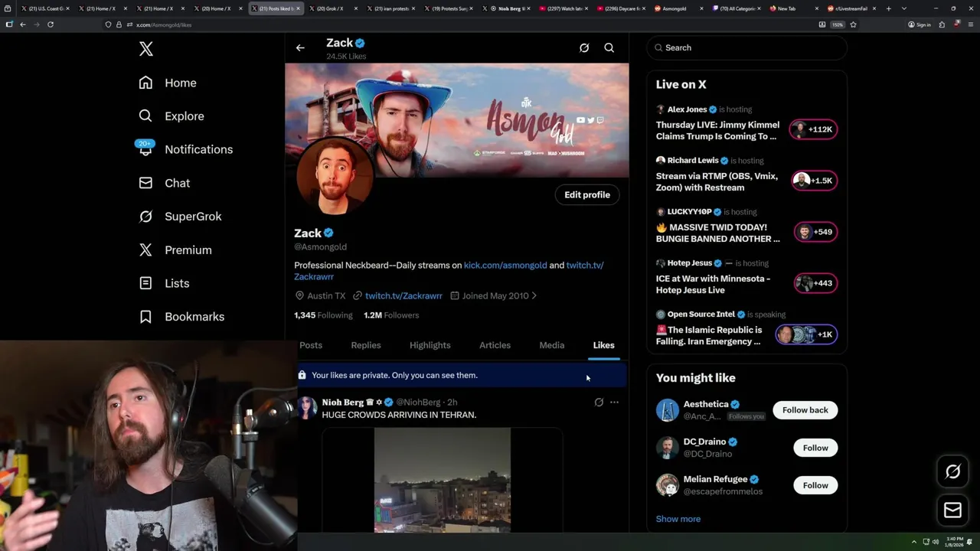The width and height of the screenshot is (980, 551).
Task: Click the Lists icon in the sidebar
Action: 145,283
